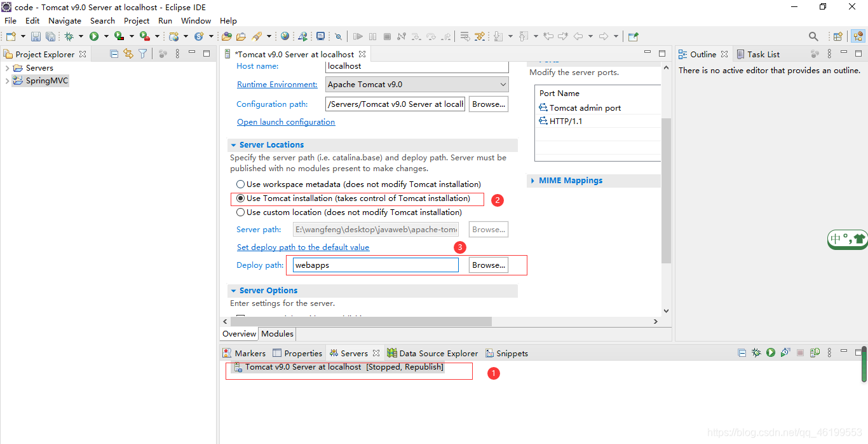Expand the Servers project tree node

[x=7, y=68]
